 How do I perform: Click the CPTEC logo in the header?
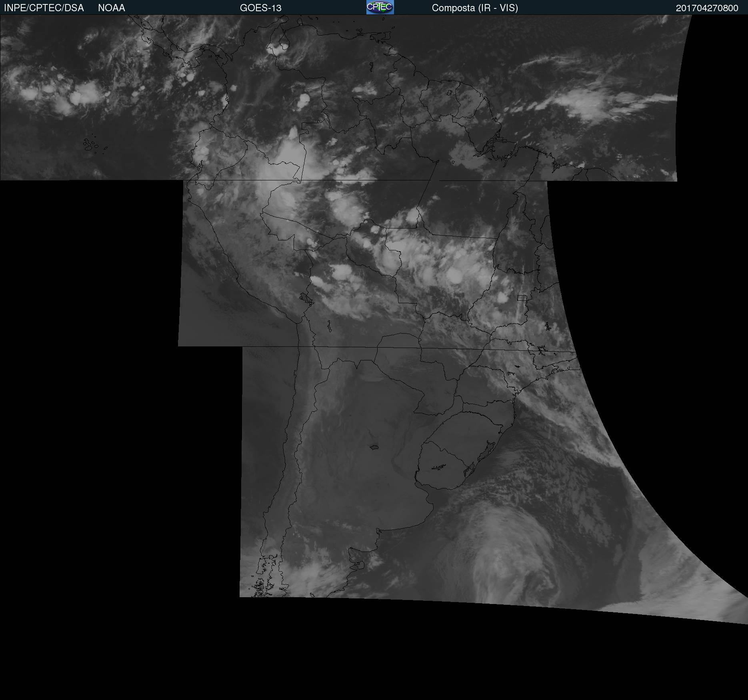click(x=380, y=7)
